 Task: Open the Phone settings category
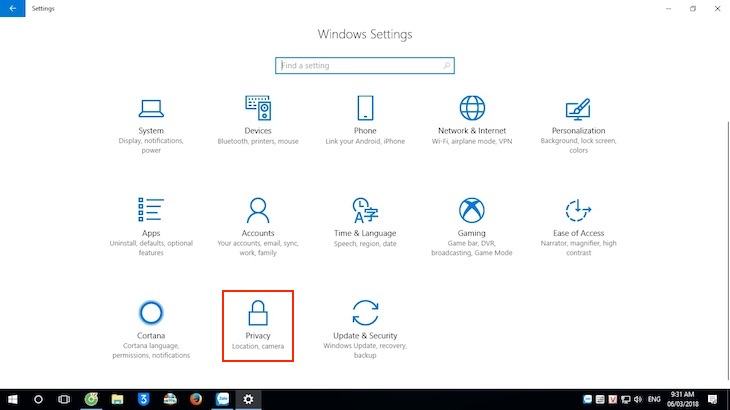coord(365,121)
